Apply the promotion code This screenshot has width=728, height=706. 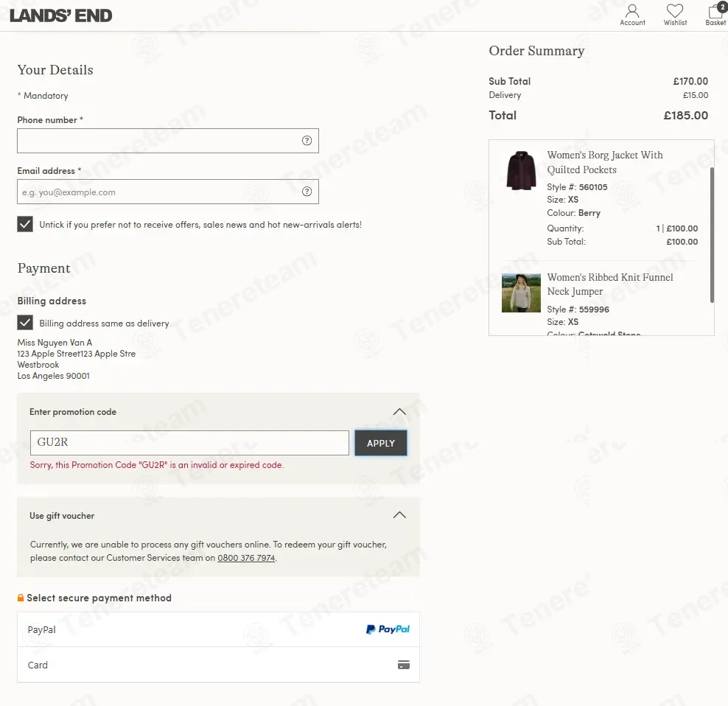(381, 443)
